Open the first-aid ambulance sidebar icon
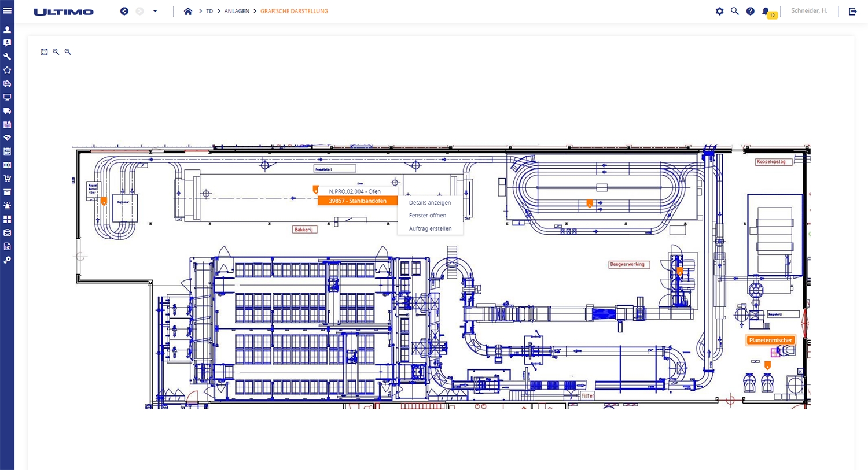Screen dimensions: 868x470 click(7, 84)
